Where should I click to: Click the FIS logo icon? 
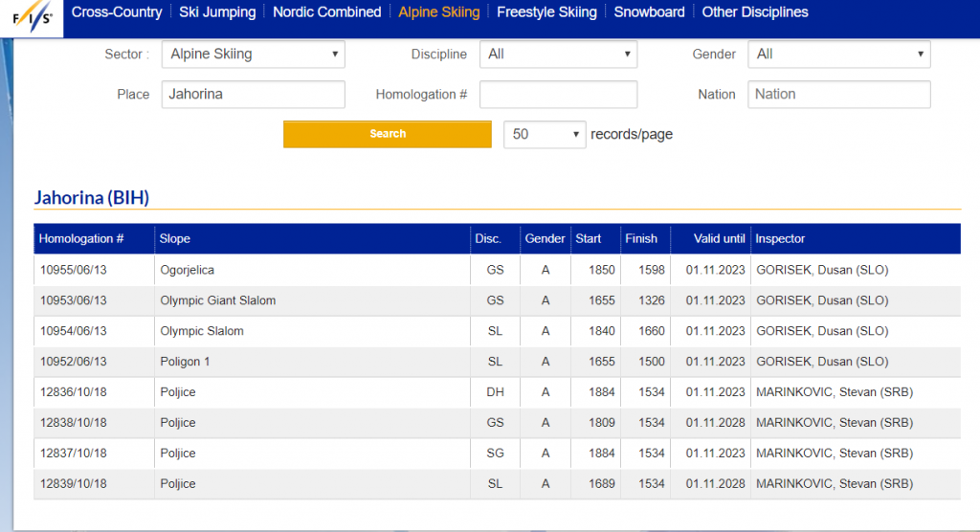[31, 18]
